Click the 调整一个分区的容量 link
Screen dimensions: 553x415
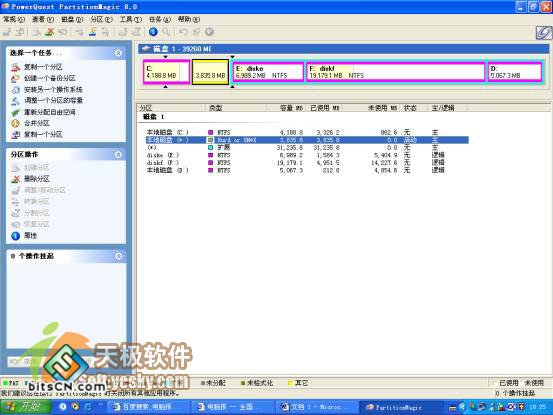coord(53,100)
